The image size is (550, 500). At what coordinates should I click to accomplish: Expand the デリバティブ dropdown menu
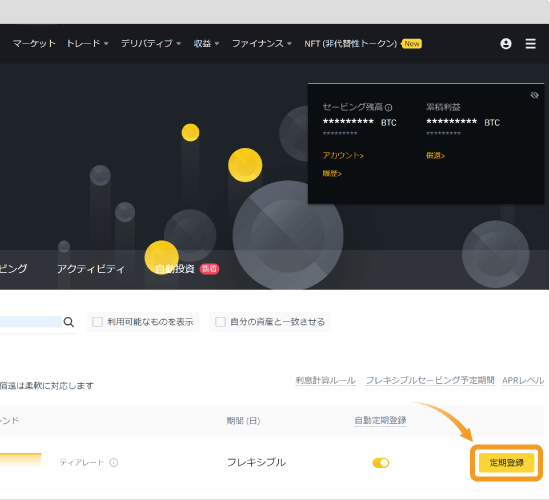(151, 44)
